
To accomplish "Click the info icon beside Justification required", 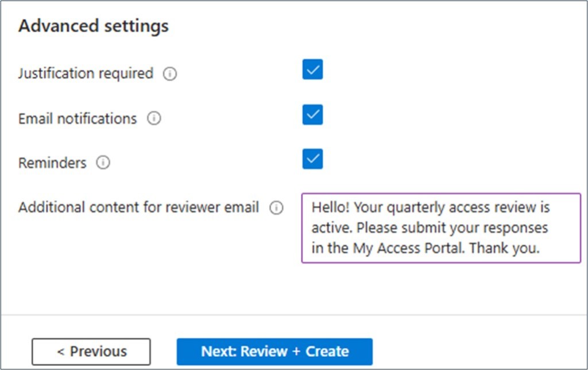I will [169, 74].
